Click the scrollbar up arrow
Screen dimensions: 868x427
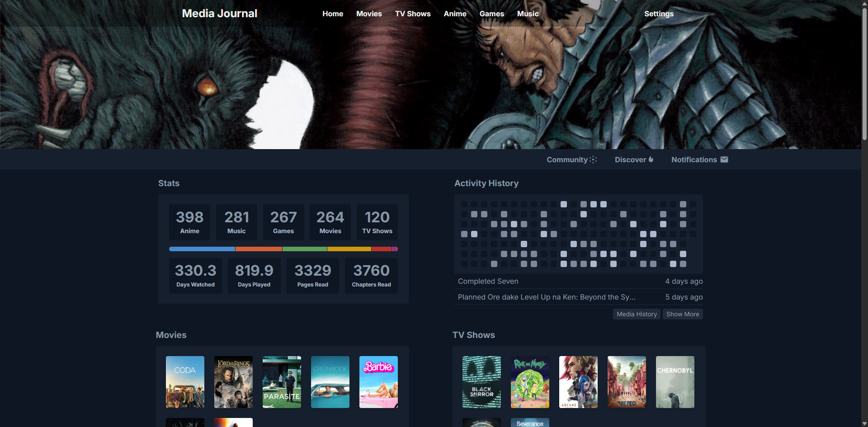click(x=864, y=3)
